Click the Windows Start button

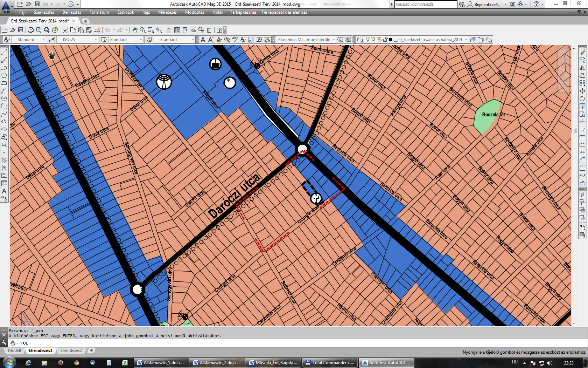pos(9,362)
